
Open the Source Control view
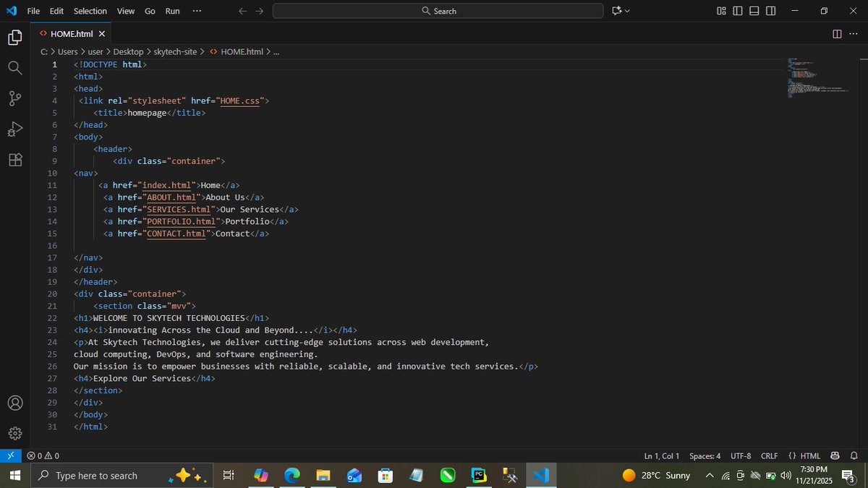[15, 99]
